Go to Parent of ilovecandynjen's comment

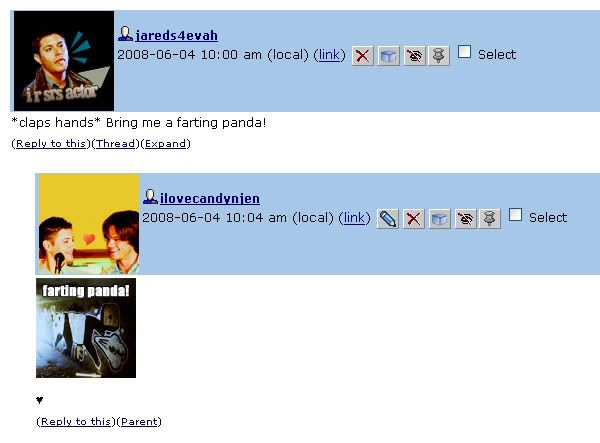tap(139, 421)
